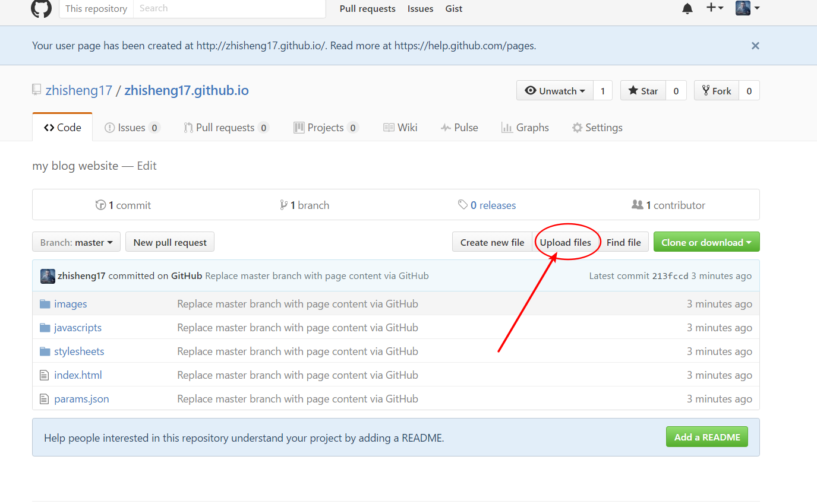
Task: Click the stargazers count 0
Action: pos(676,91)
